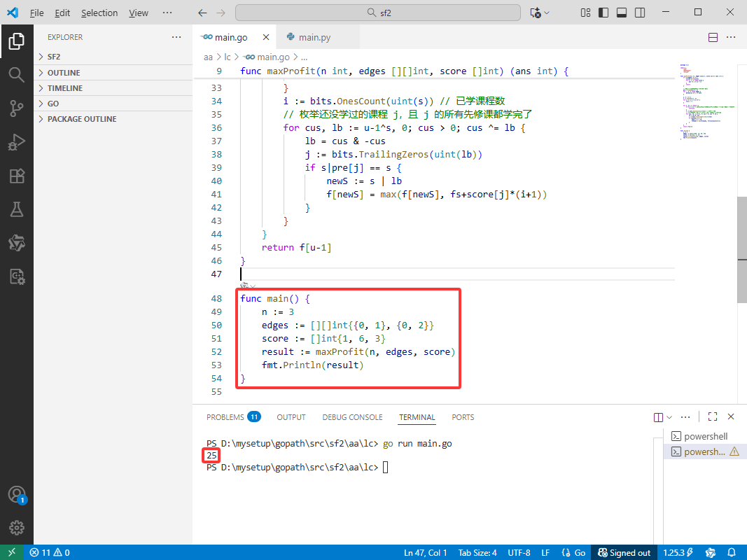The height and width of the screenshot is (560, 747).
Task: Expand the GO section
Action: [x=113, y=104]
